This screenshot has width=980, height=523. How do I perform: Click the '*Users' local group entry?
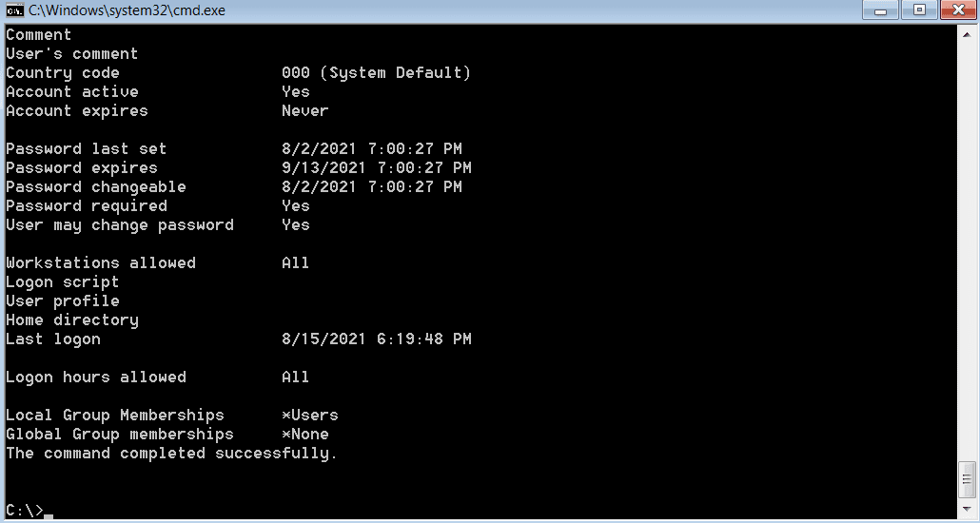pos(310,415)
